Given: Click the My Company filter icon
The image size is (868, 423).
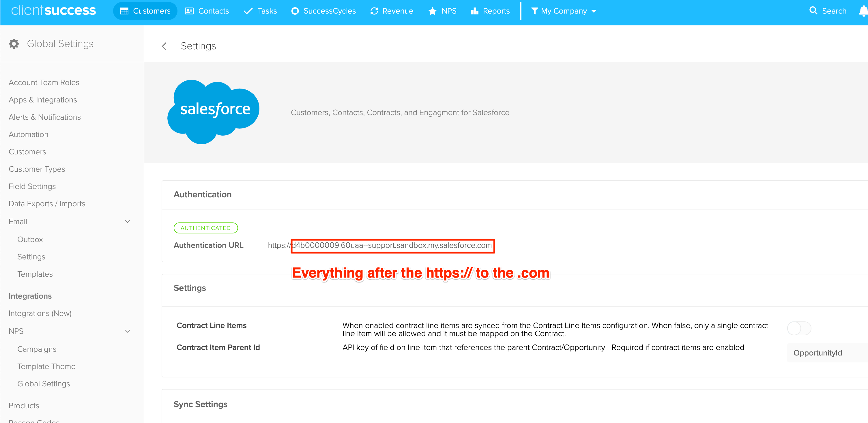Looking at the screenshot, I should click(534, 11).
